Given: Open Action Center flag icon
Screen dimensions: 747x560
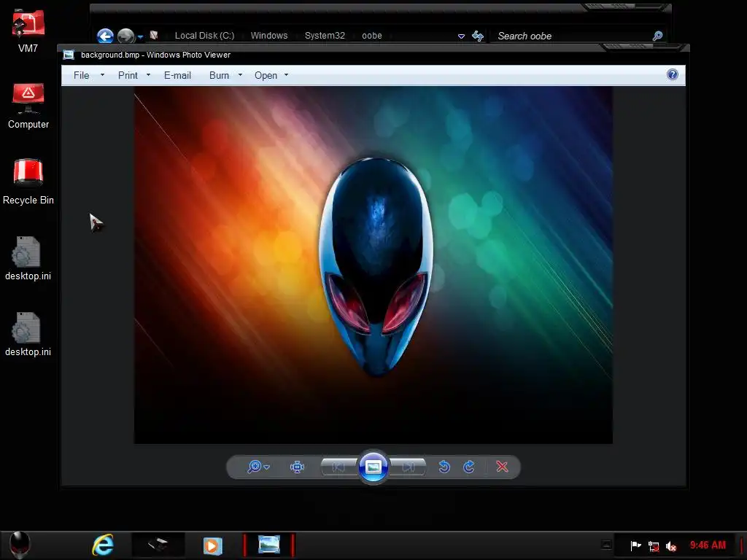Looking at the screenshot, I should click(x=635, y=545).
